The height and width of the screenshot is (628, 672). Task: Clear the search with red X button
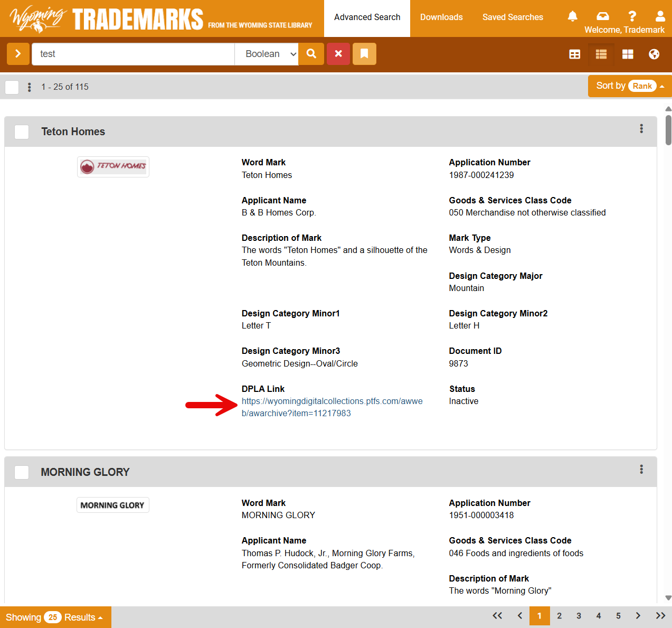(338, 54)
